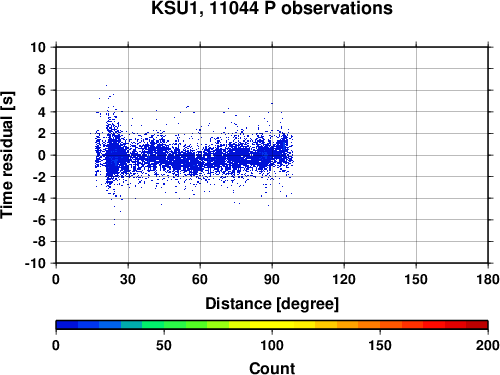
Task: Click the 0 tick label on residual axis
Action: 42,155
